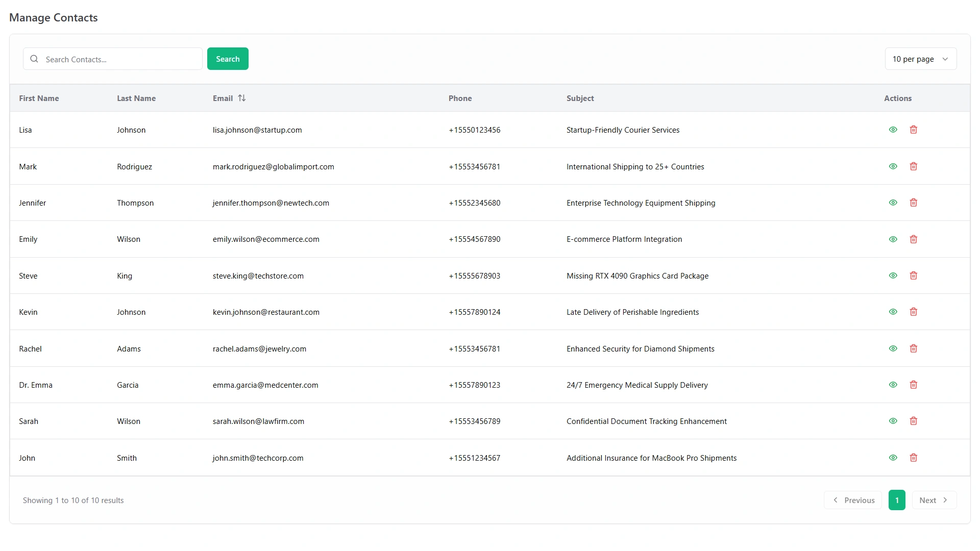Image resolution: width=980 pixels, height=551 pixels.
Task: Click subject '24/7 Emergency Medical Supply Delivery'
Action: tap(637, 385)
